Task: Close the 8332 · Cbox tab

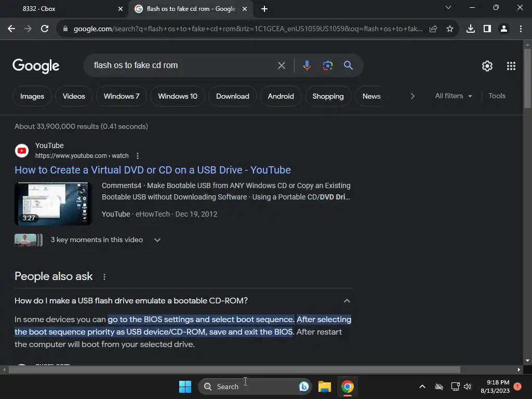Action: 120,9
